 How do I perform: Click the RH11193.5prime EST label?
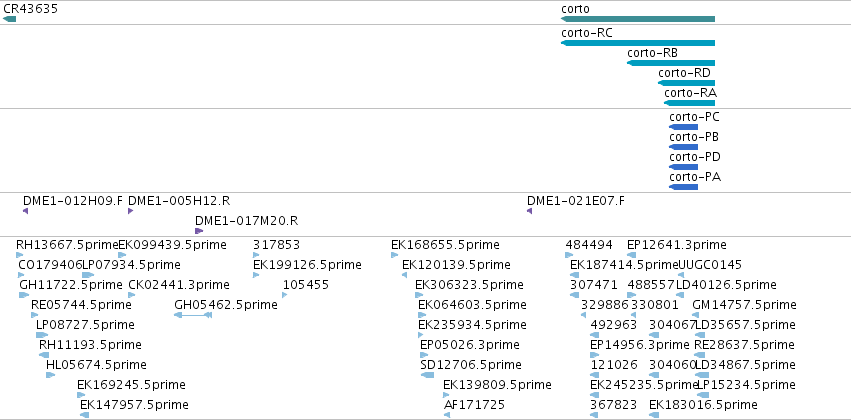point(90,345)
